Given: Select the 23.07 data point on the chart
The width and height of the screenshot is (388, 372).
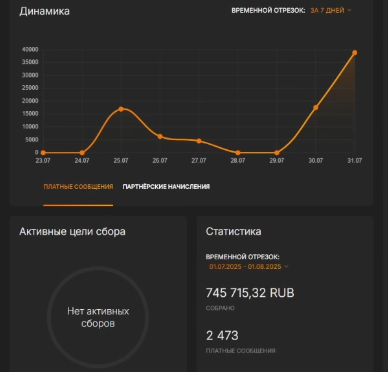Looking at the screenshot, I should [x=43, y=153].
